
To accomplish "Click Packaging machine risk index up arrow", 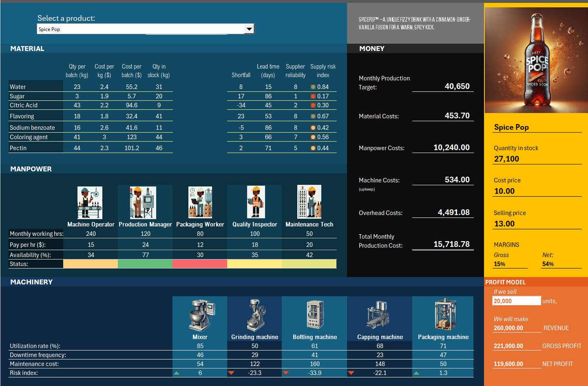I will click(x=416, y=373).
